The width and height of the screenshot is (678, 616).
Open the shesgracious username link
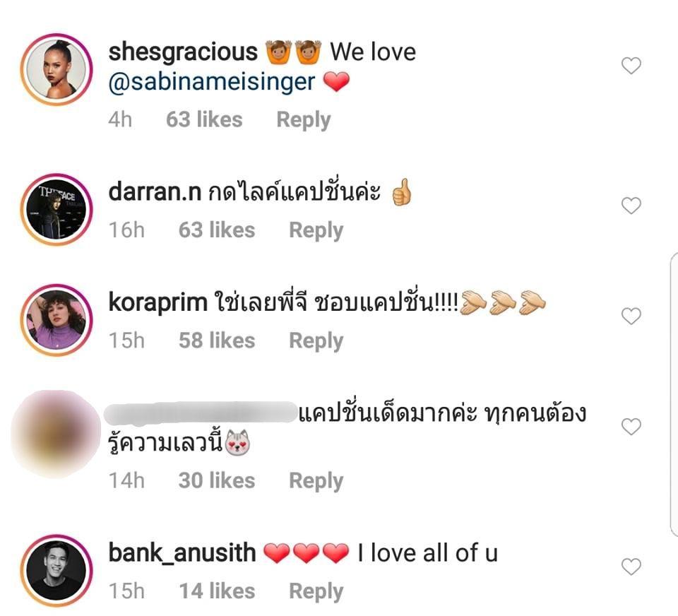(183, 52)
